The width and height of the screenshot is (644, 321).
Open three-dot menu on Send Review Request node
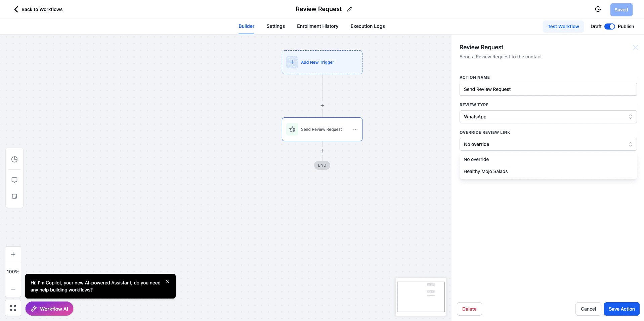click(x=355, y=129)
